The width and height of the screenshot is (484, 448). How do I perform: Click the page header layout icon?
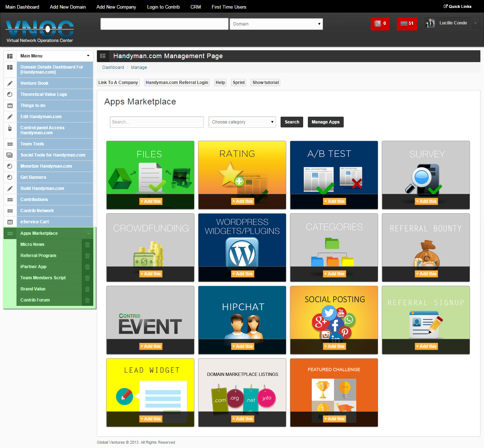click(103, 56)
